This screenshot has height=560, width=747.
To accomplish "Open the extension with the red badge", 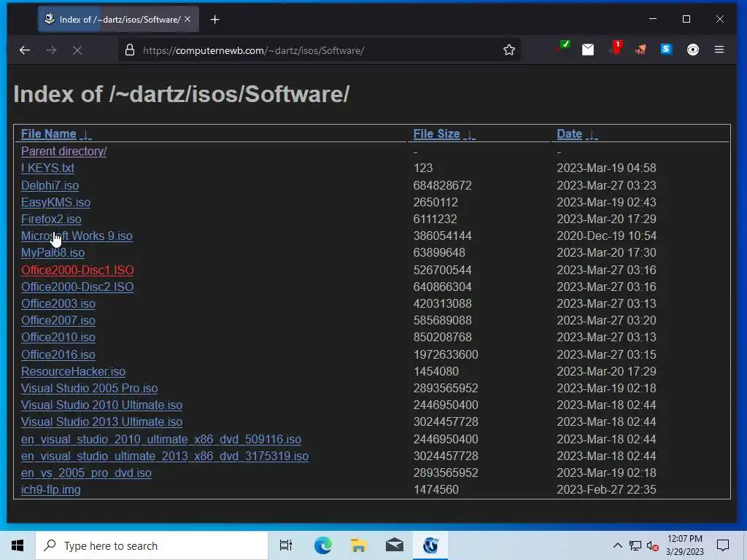I will pyautogui.click(x=615, y=48).
